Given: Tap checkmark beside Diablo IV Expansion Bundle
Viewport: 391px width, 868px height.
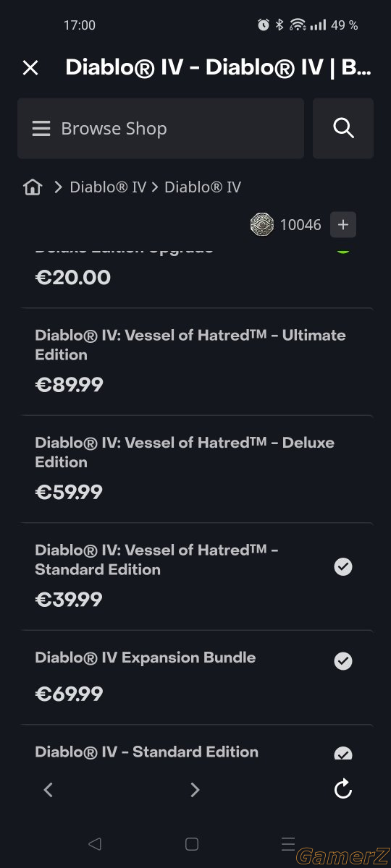Looking at the screenshot, I should click(x=343, y=661).
